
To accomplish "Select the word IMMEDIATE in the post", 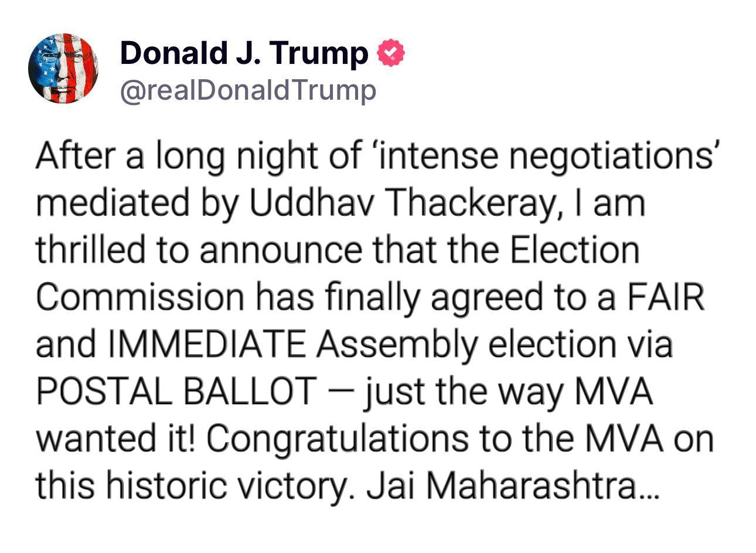I will coord(207,344).
